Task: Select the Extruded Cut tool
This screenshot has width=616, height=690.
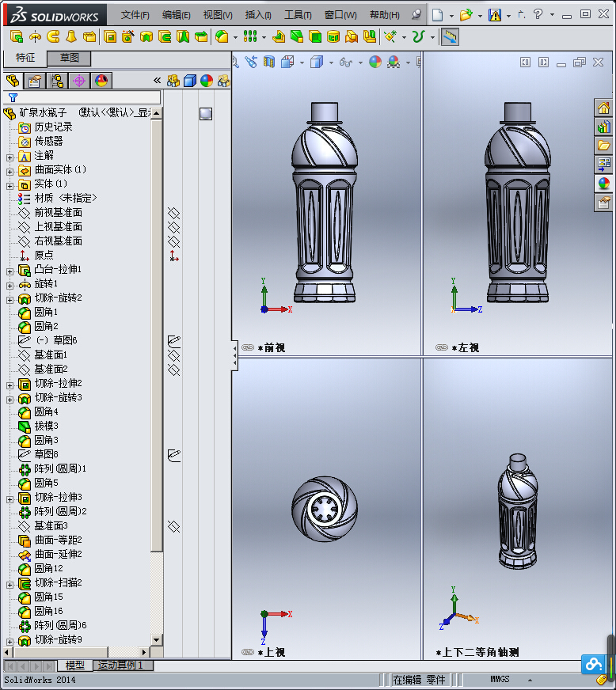Action: coord(110,37)
